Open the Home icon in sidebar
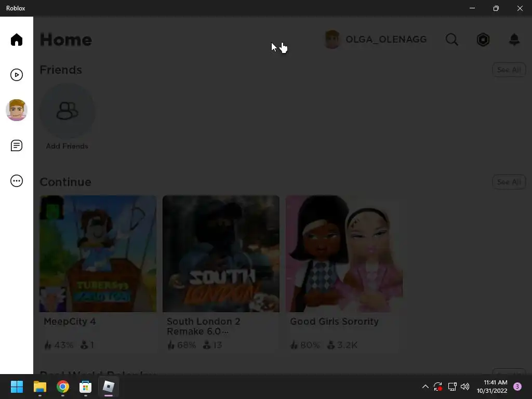 (16, 39)
